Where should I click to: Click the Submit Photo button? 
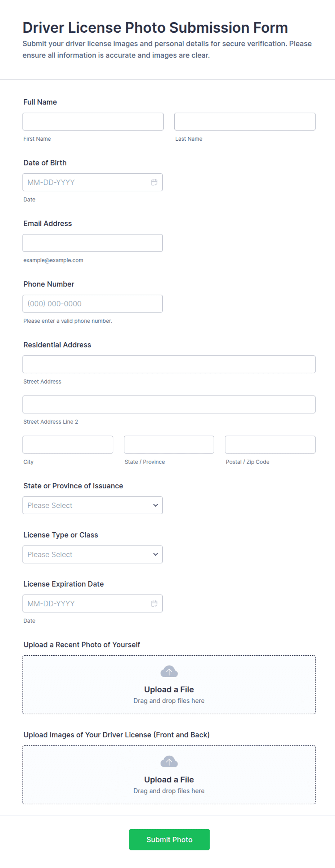(x=169, y=839)
